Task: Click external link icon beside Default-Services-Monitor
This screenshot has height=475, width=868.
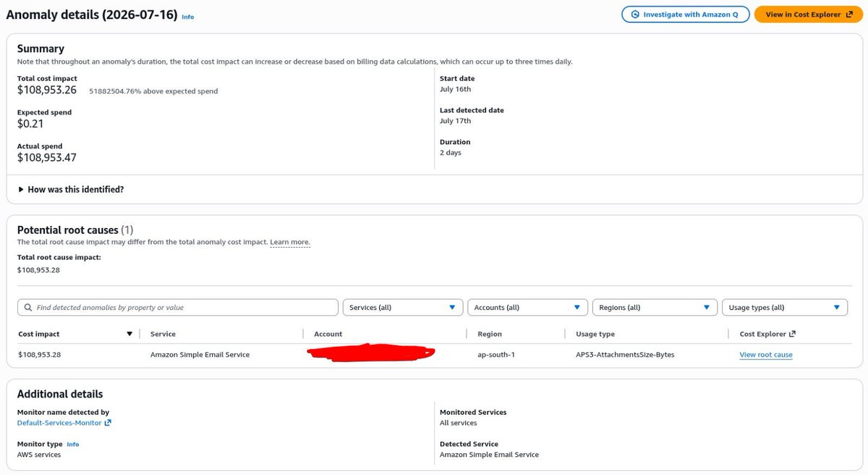Action: (x=108, y=423)
